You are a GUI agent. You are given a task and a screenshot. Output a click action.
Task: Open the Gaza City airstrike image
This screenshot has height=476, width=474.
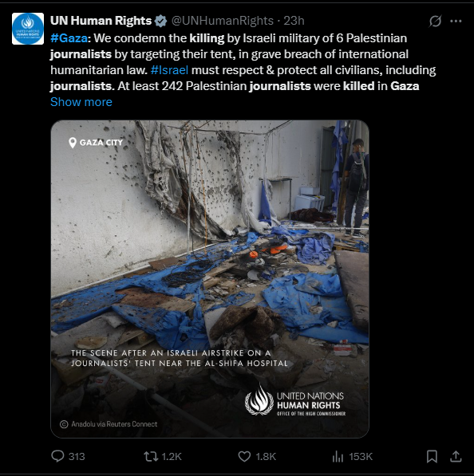[x=210, y=279]
